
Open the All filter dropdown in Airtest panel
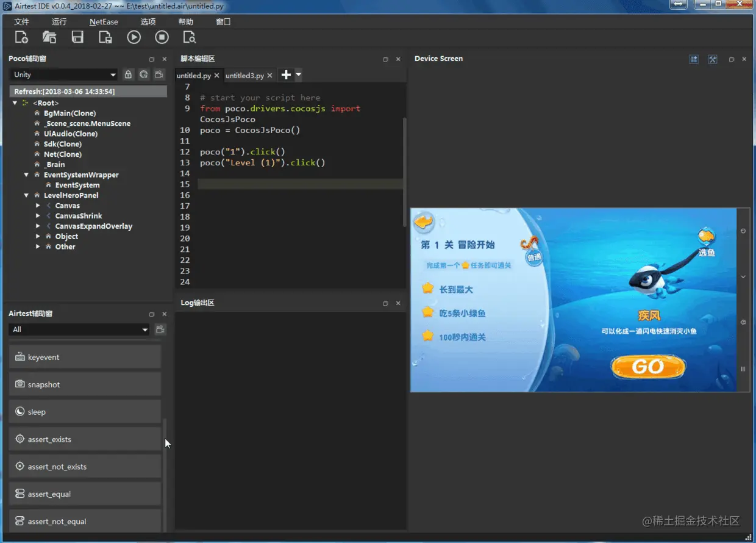(79, 329)
